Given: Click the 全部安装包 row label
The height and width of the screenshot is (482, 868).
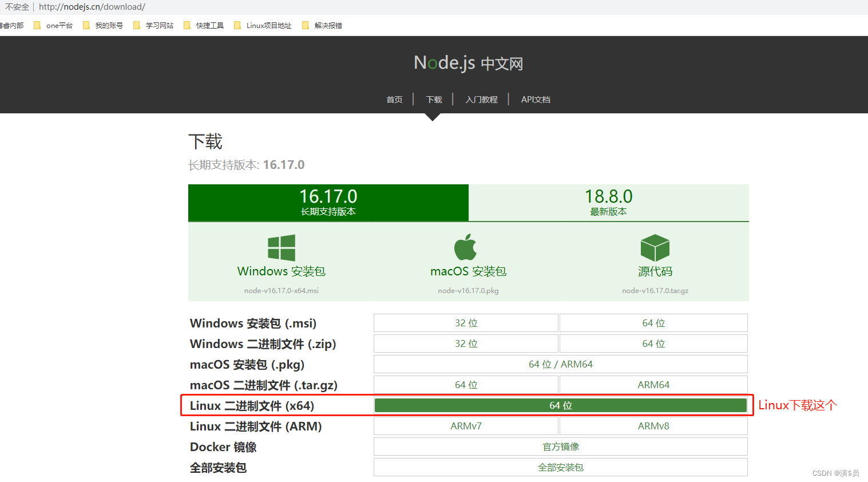Looking at the screenshot, I should (x=218, y=468).
